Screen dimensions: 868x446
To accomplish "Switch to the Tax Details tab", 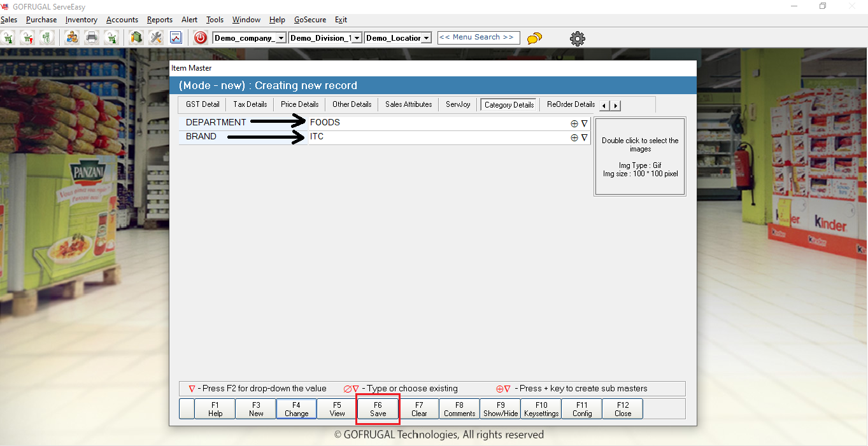I will click(x=250, y=104).
